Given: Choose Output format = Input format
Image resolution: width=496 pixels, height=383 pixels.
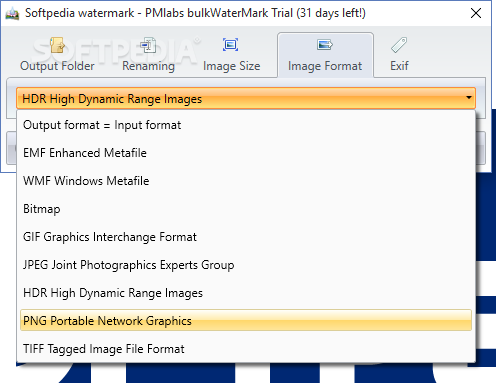Looking at the screenshot, I should click(x=246, y=125).
